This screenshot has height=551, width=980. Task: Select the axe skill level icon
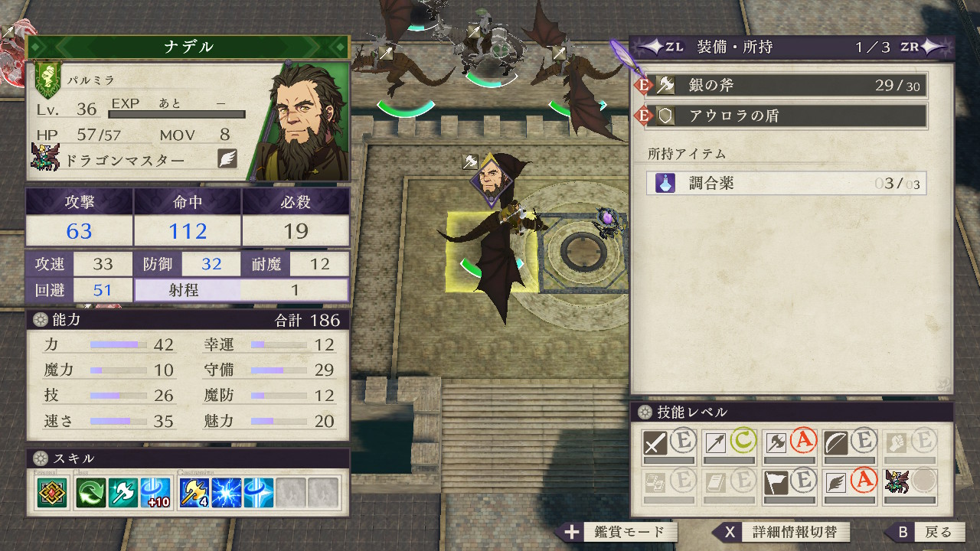[776, 443]
